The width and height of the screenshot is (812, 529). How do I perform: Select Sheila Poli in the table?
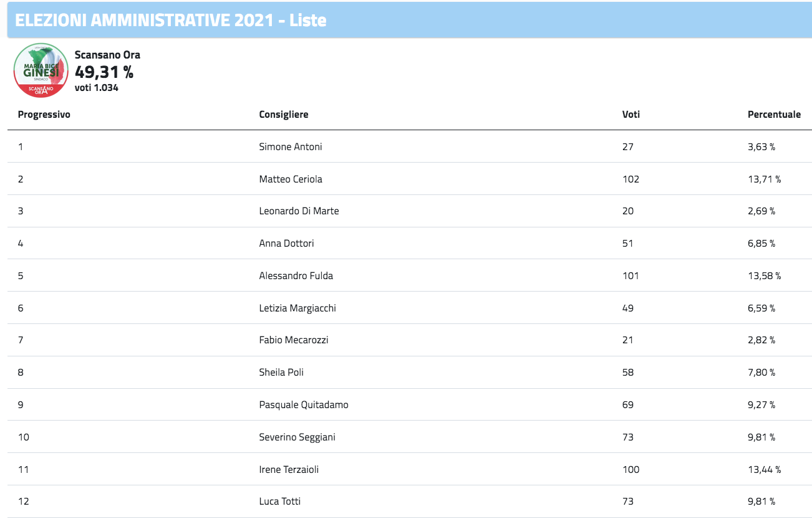281,373
